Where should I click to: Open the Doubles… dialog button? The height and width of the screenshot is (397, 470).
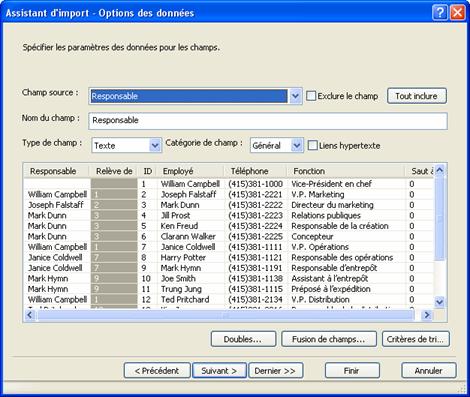[x=243, y=339]
